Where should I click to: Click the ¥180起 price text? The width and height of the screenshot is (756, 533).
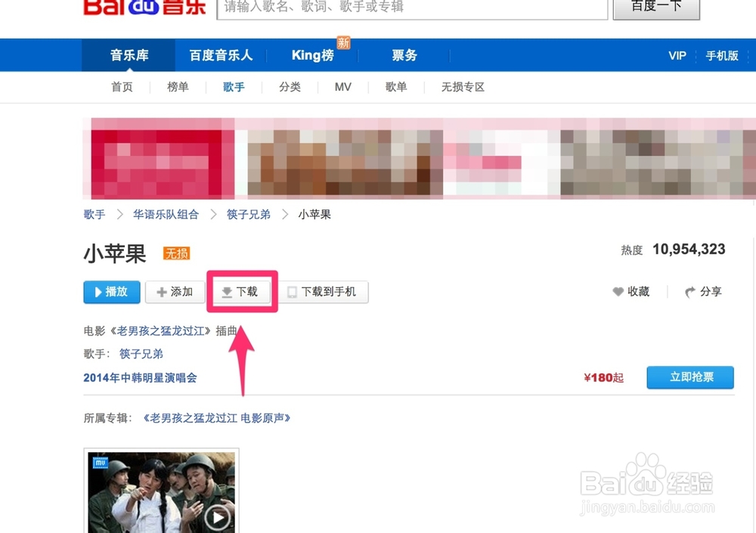pyautogui.click(x=603, y=377)
